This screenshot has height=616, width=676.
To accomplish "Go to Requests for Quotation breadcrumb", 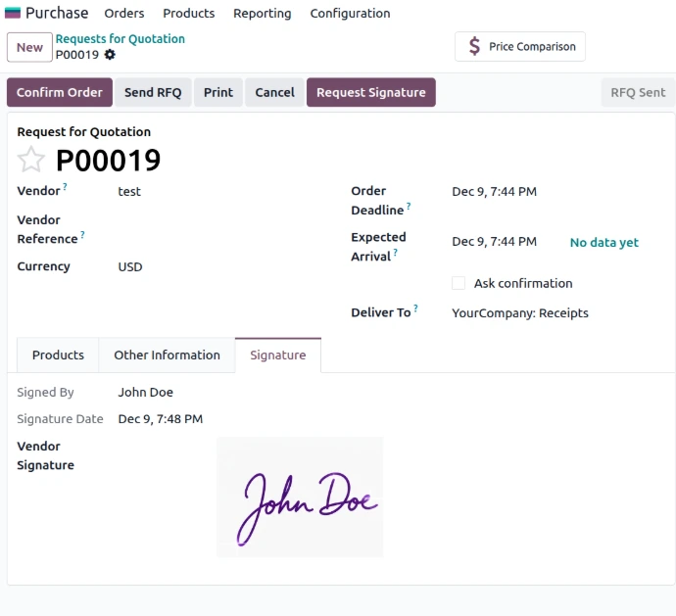I will (120, 39).
